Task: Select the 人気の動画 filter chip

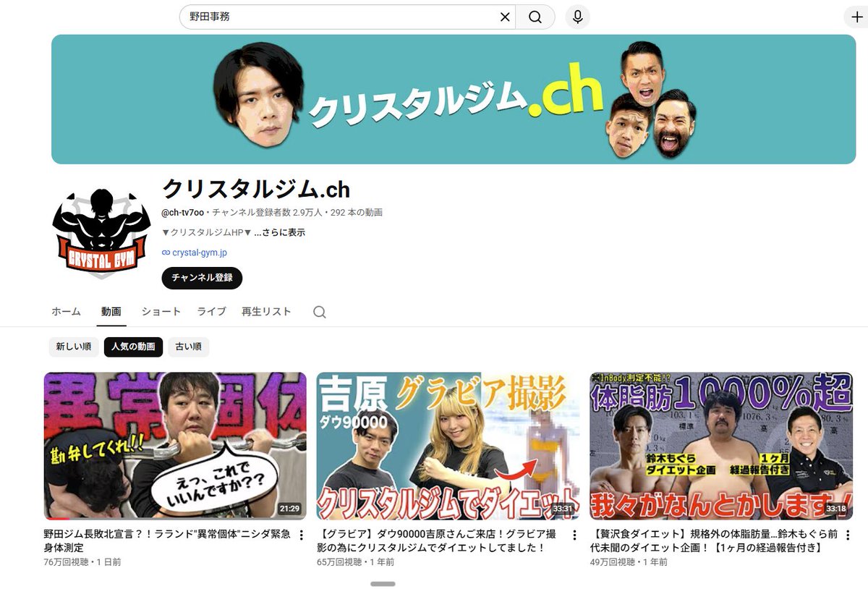Action: point(133,347)
